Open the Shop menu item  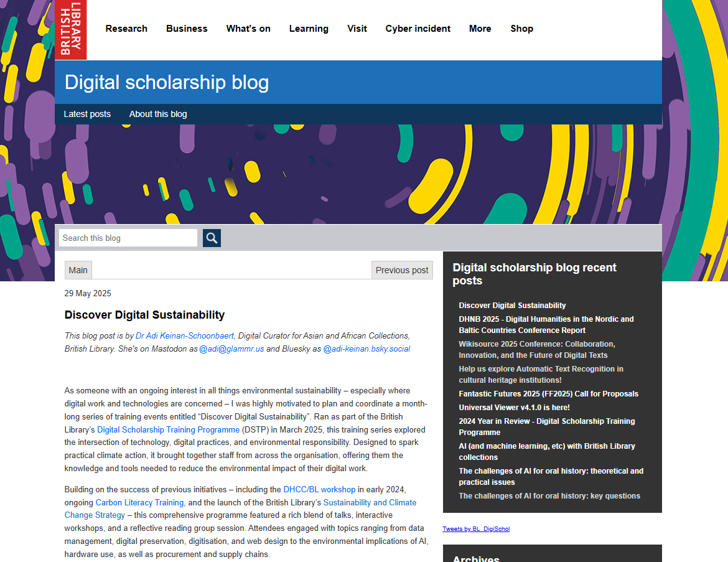(x=521, y=29)
